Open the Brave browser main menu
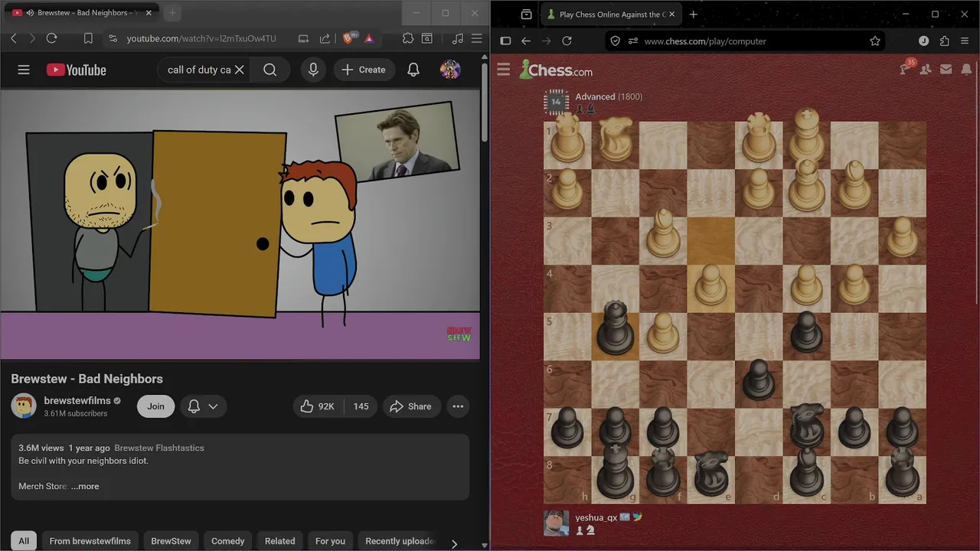 tap(476, 38)
